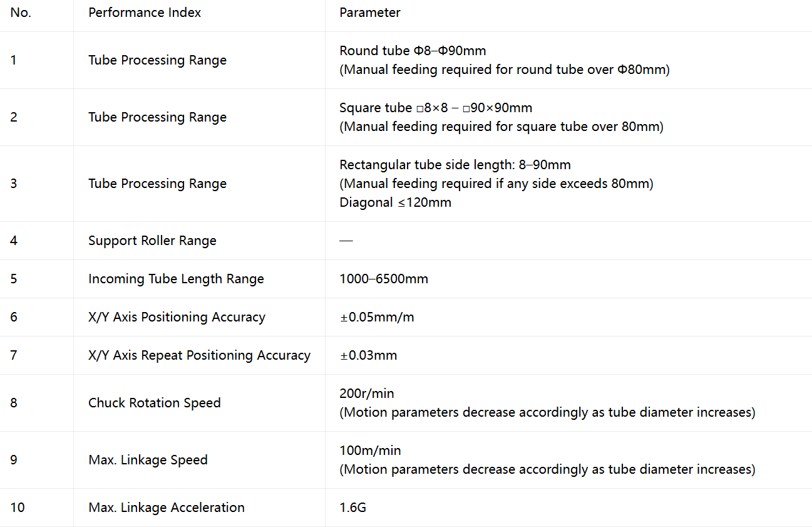This screenshot has width=812, height=527.
Task: Click 'X/Y Axis Repeat Positioning Accuracy' label
Action: click(x=199, y=355)
